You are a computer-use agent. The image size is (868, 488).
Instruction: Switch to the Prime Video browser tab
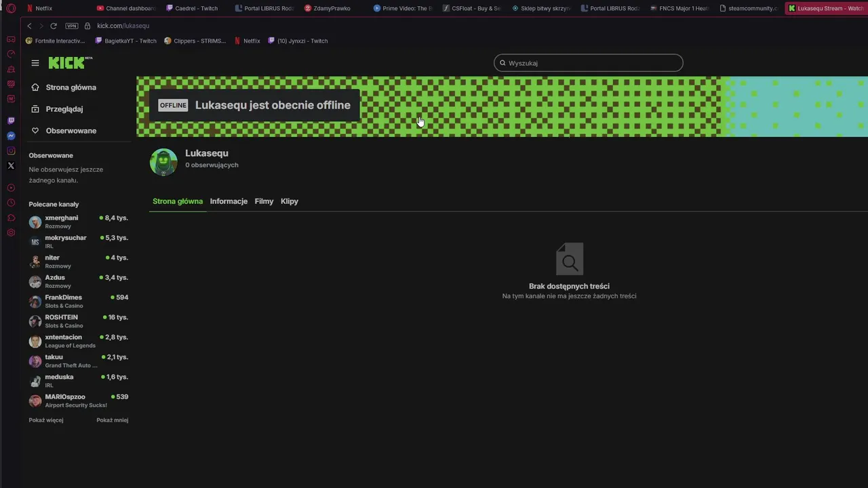click(x=402, y=9)
